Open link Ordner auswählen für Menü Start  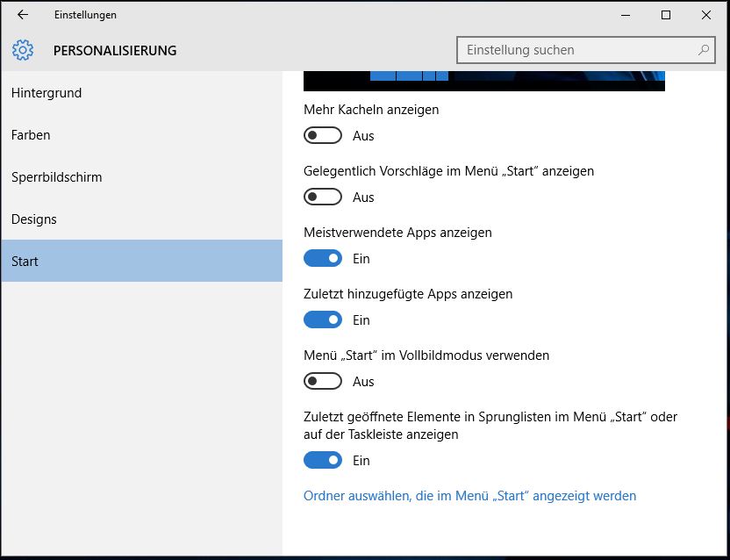469,496
